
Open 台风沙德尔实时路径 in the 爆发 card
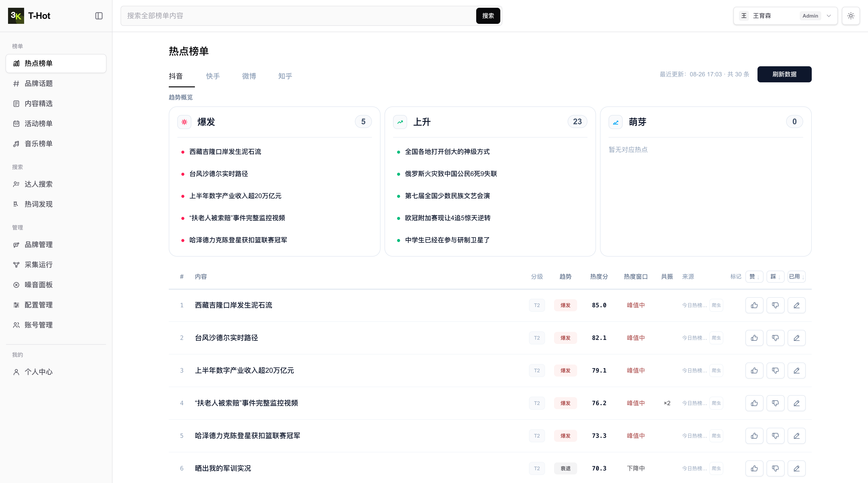pos(219,174)
